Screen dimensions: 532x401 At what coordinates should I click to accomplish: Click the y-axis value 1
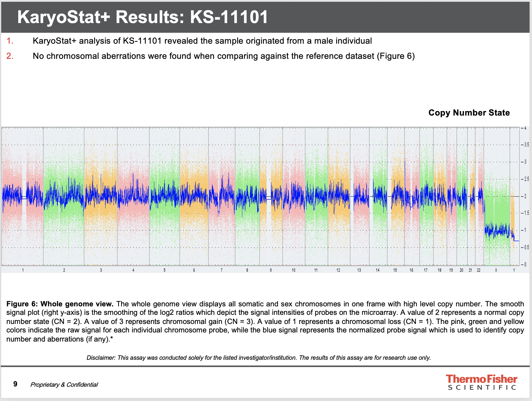tap(525, 230)
